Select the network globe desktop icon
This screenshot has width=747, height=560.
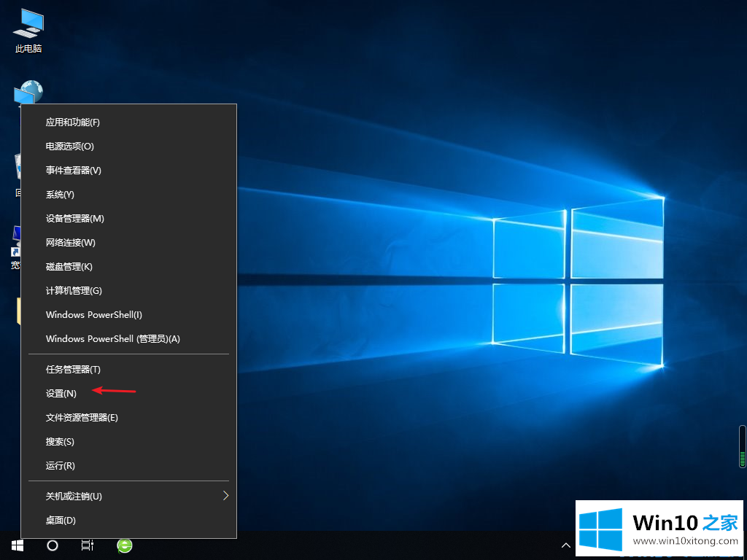[x=29, y=93]
